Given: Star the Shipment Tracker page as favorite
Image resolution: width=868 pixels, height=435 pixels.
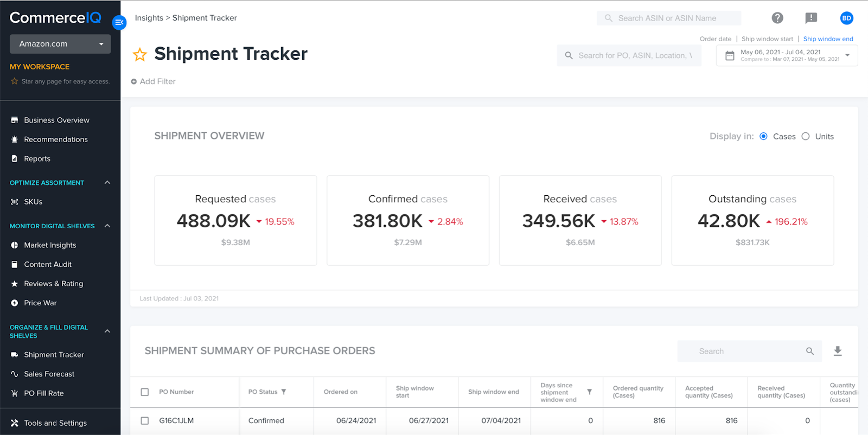Looking at the screenshot, I should (140, 54).
